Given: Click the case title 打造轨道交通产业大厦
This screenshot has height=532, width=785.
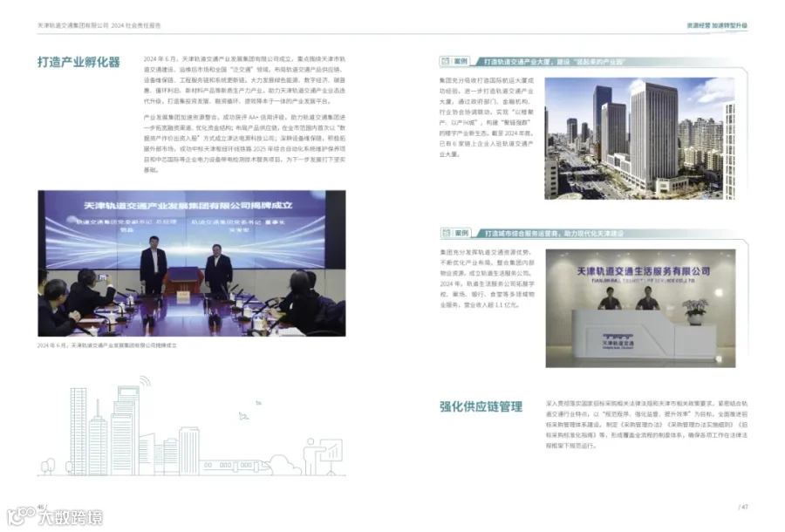Looking at the screenshot, I should pyautogui.click(x=554, y=62).
